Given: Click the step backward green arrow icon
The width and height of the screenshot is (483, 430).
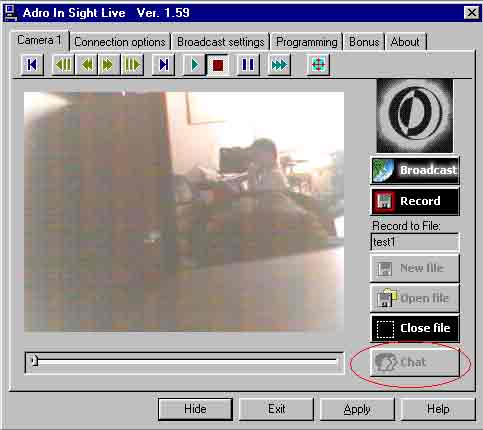Looking at the screenshot, I should pos(86,65).
